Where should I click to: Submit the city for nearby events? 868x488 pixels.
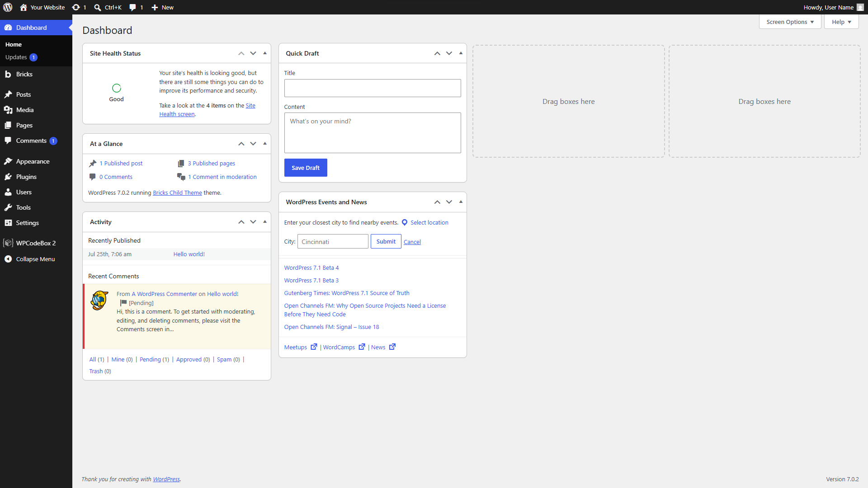[386, 241]
